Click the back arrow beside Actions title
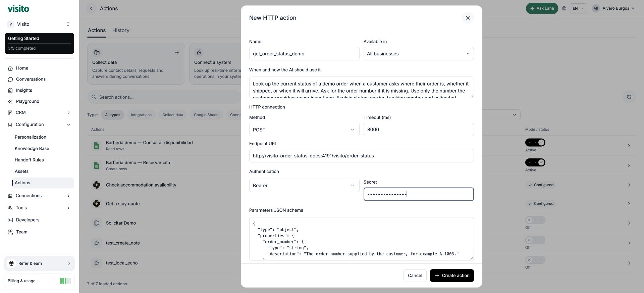 [x=91, y=8]
